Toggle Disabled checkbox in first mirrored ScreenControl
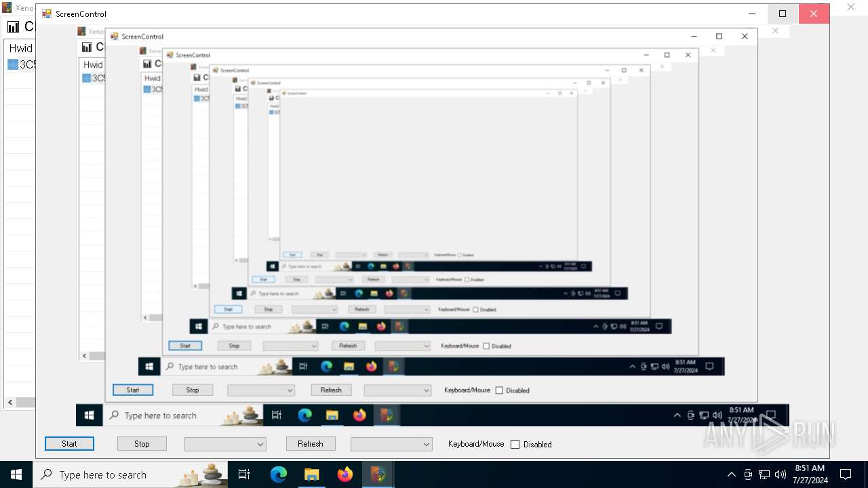The width and height of the screenshot is (868, 488). (500, 390)
